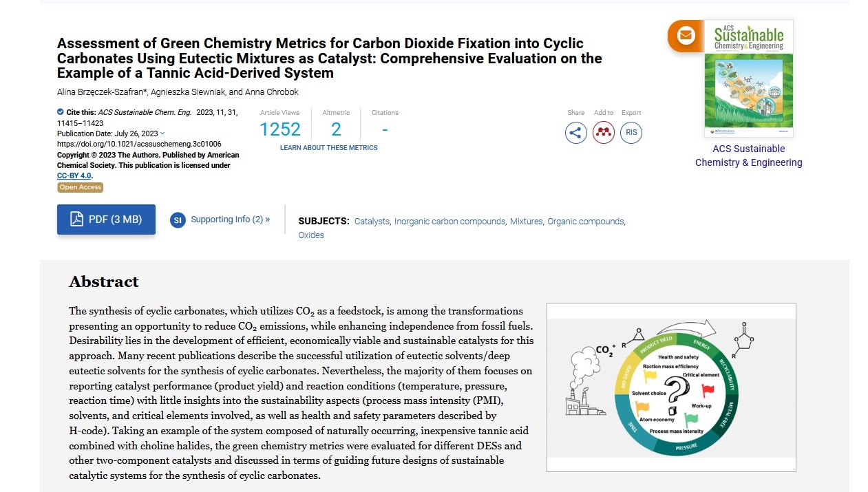The width and height of the screenshot is (868, 492).
Task: Open the Mixtures subject link
Action: 527,222
